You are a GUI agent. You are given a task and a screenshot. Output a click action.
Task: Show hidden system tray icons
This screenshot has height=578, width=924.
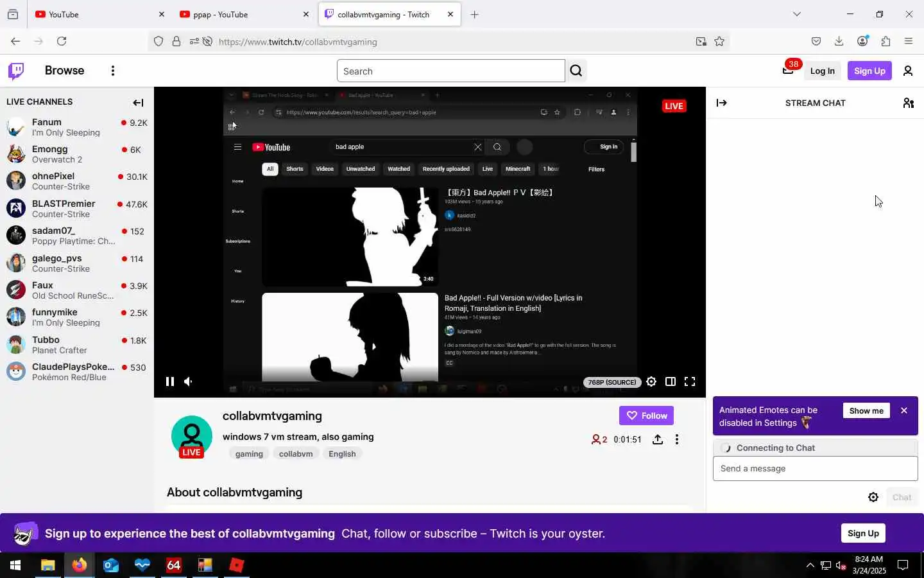click(810, 565)
